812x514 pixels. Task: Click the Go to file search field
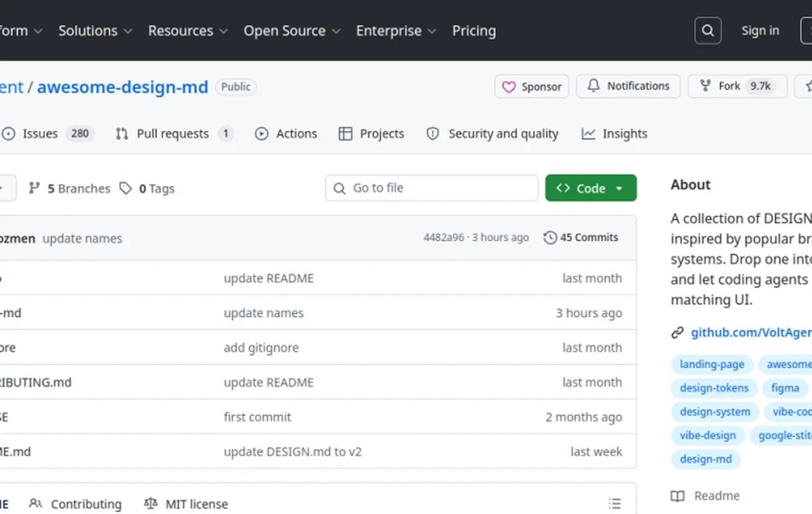(x=432, y=188)
